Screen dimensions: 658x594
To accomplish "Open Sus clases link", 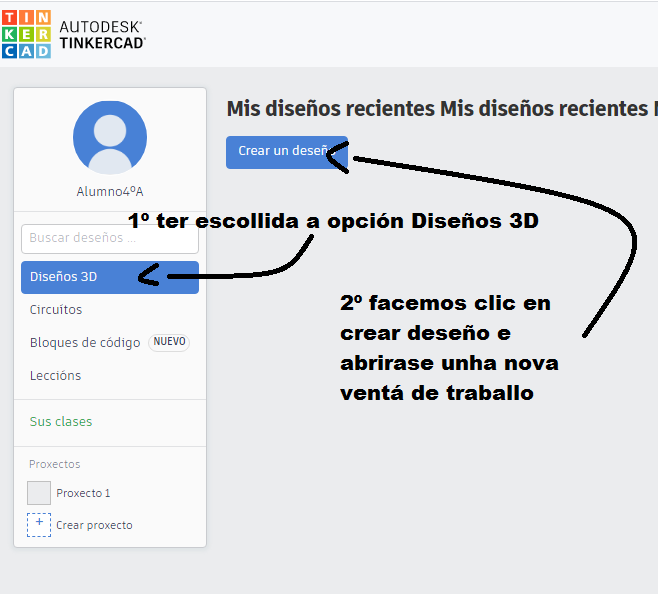I will (x=61, y=422).
